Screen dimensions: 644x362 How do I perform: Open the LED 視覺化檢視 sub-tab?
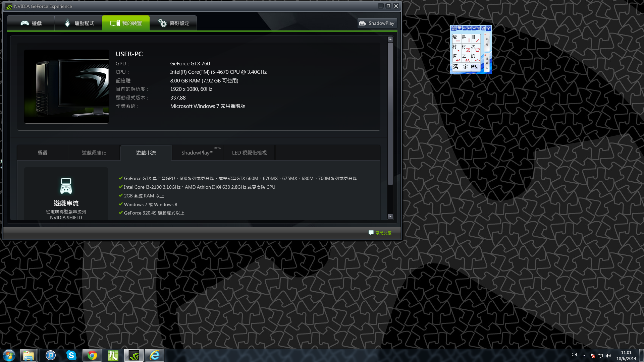click(x=249, y=153)
